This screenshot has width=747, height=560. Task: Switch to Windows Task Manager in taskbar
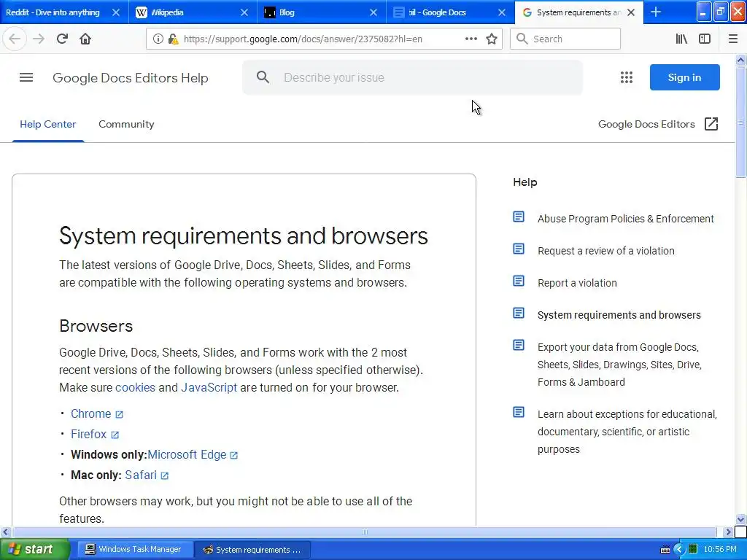coord(134,549)
